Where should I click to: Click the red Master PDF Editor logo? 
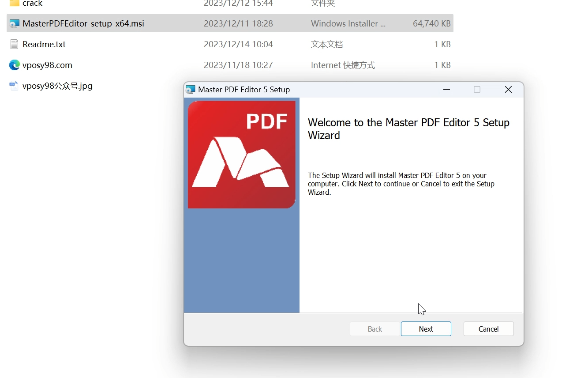pyautogui.click(x=241, y=155)
